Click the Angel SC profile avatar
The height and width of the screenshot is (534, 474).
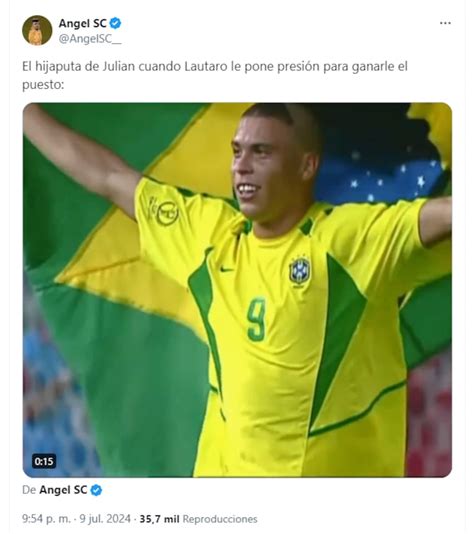pos(37,30)
